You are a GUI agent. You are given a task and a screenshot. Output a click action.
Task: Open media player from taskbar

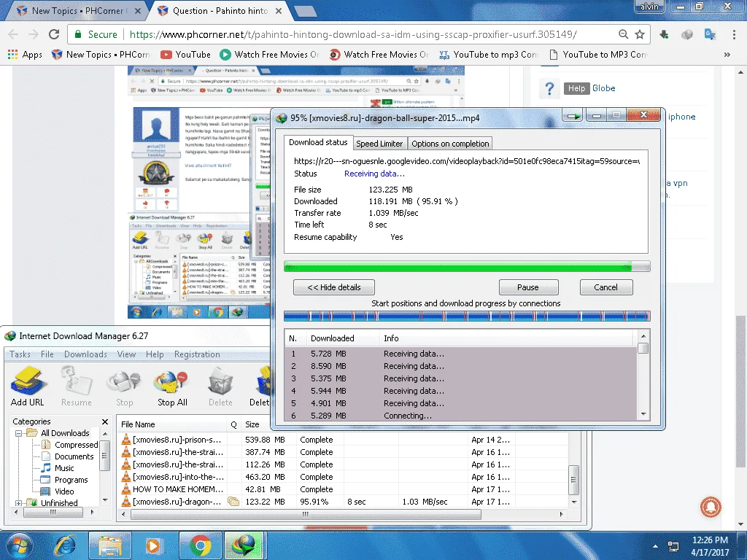click(153, 545)
